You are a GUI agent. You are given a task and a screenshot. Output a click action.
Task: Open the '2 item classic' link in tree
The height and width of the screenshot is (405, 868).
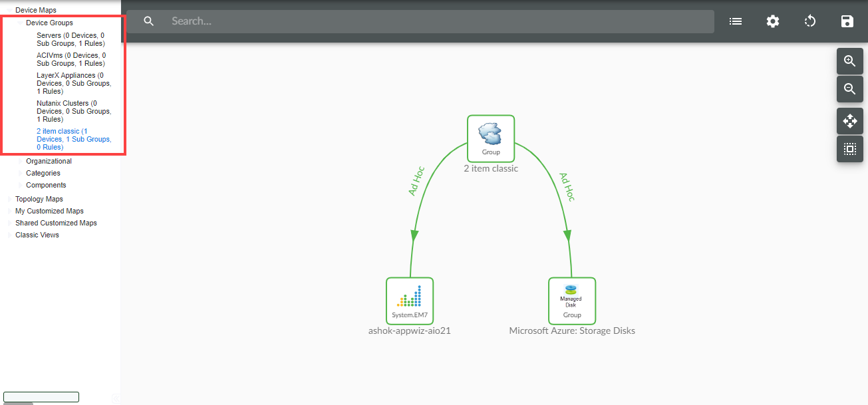(73, 139)
